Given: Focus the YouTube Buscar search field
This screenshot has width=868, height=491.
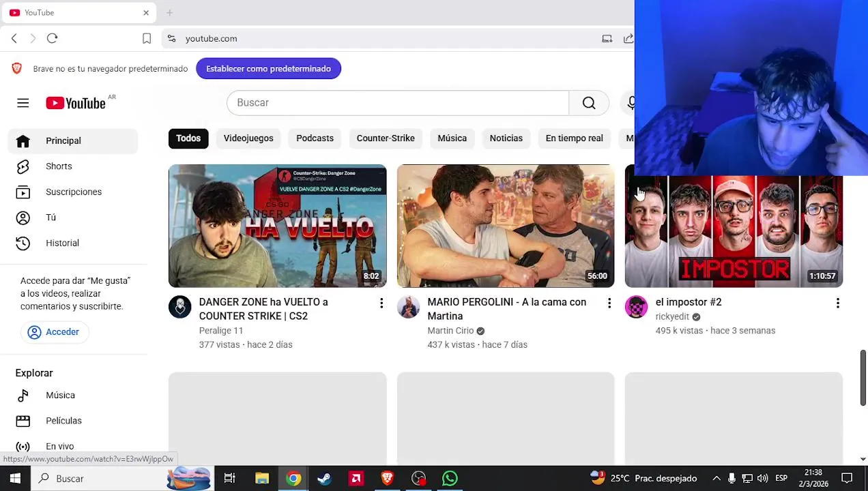Looking at the screenshot, I should click(398, 103).
